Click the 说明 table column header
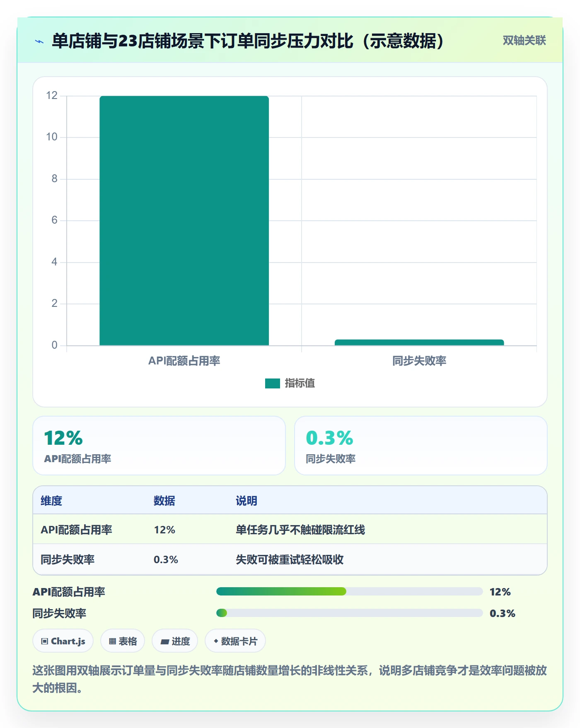 tap(247, 501)
